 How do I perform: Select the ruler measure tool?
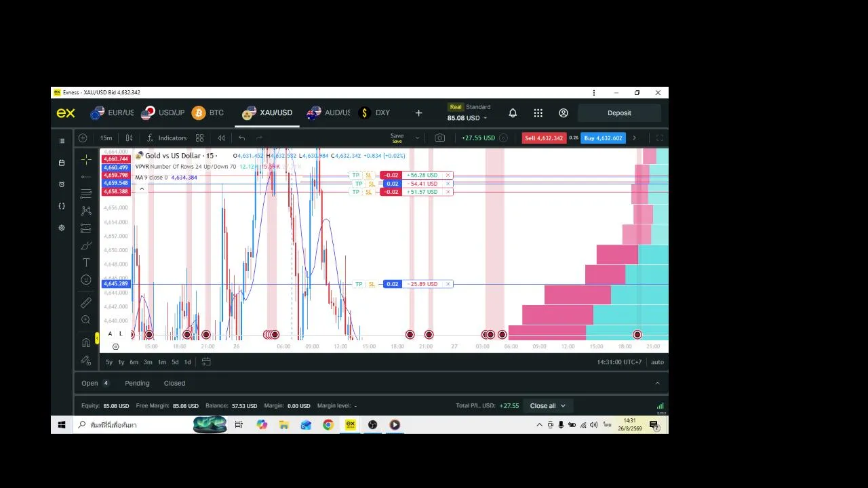coord(86,302)
